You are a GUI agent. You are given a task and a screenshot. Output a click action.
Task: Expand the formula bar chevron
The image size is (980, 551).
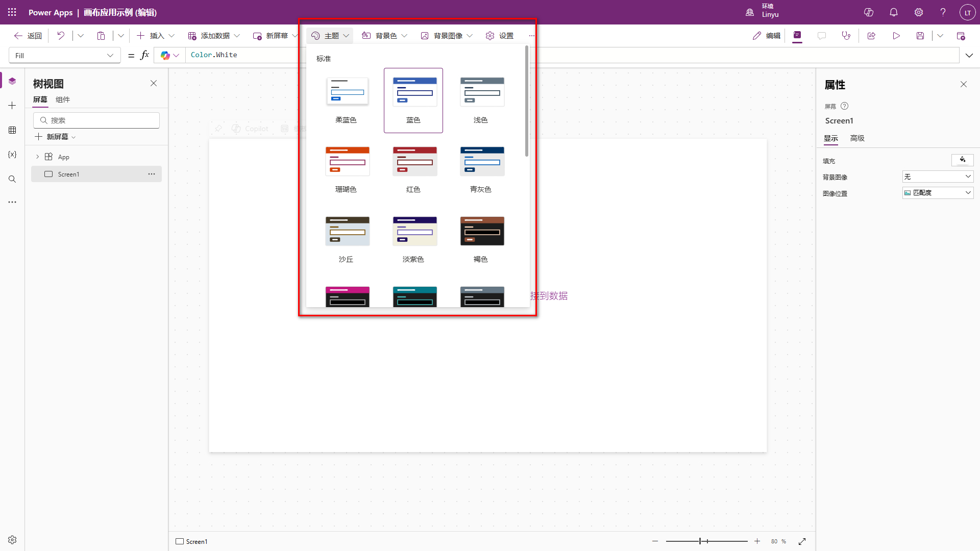pyautogui.click(x=969, y=55)
